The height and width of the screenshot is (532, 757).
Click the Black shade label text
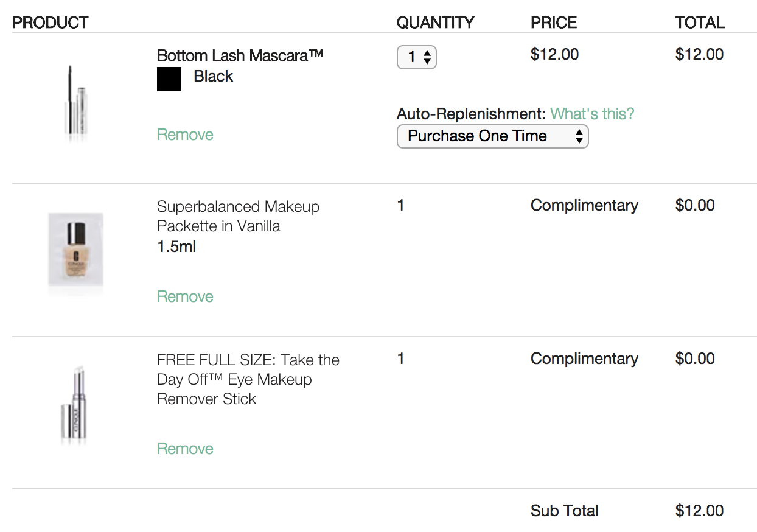click(x=214, y=76)
